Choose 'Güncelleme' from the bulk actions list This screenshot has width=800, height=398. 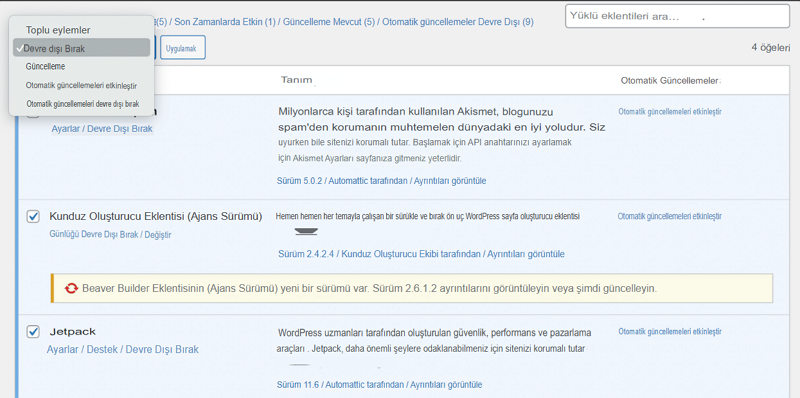pos(45,66)
